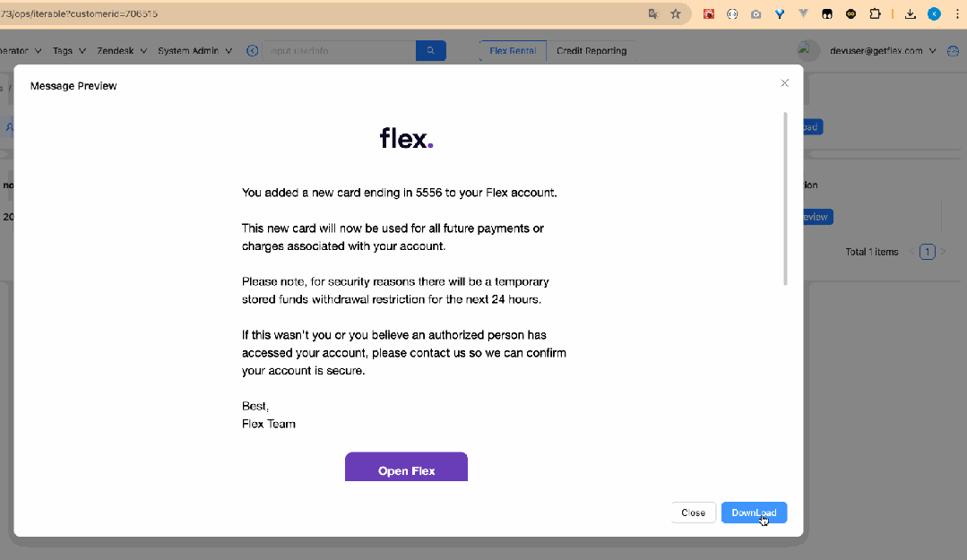The image size is (967, 560).
Task: Bookmark this page with the star icon
Action: [x=676, y=13]
